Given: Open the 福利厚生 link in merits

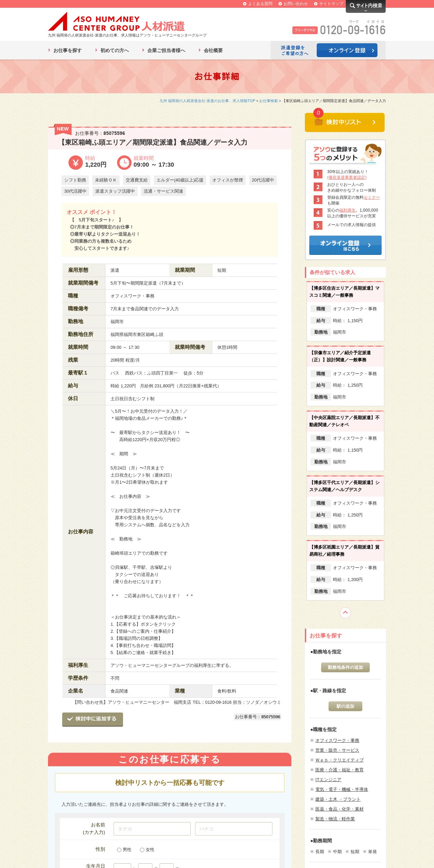Looking at the screenshot, I should [x=347, y=210].
